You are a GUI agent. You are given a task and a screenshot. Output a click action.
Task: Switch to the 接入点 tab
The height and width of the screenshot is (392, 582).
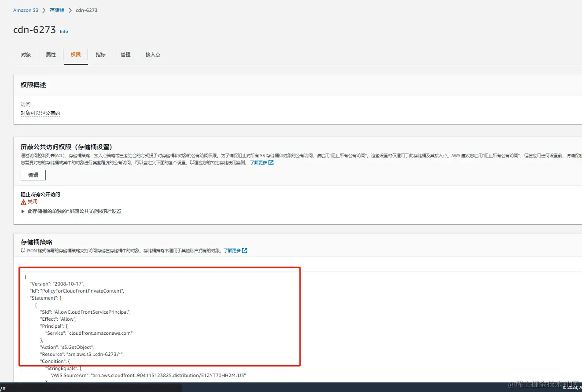point(153,55)
